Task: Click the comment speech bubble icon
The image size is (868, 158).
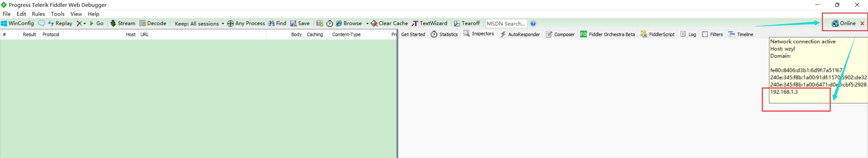Action: pyautogui.click(x=41, y=23)
